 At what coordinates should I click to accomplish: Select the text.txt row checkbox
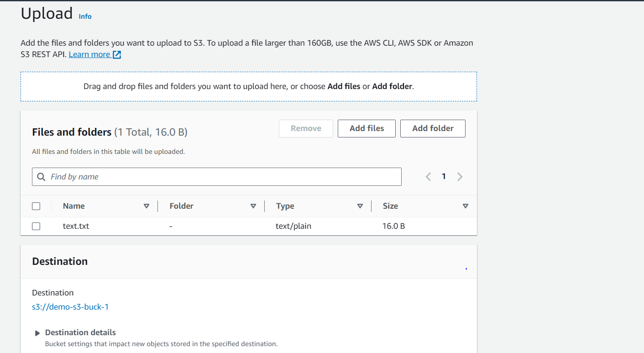[x=36, y=226]
